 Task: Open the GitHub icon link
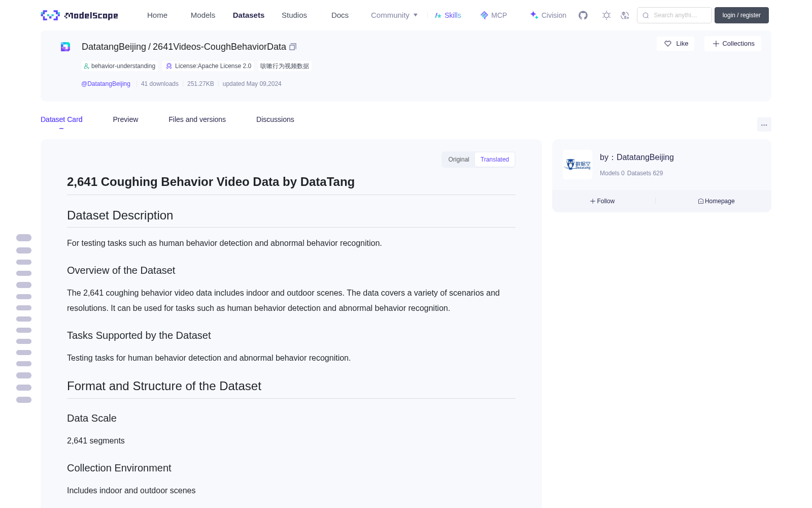[583, 15]
